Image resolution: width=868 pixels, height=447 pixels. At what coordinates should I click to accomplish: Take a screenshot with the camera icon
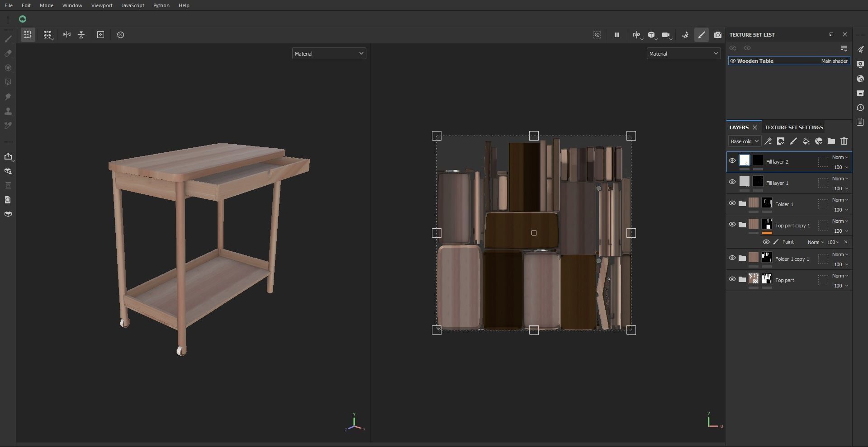click(718, 35)
